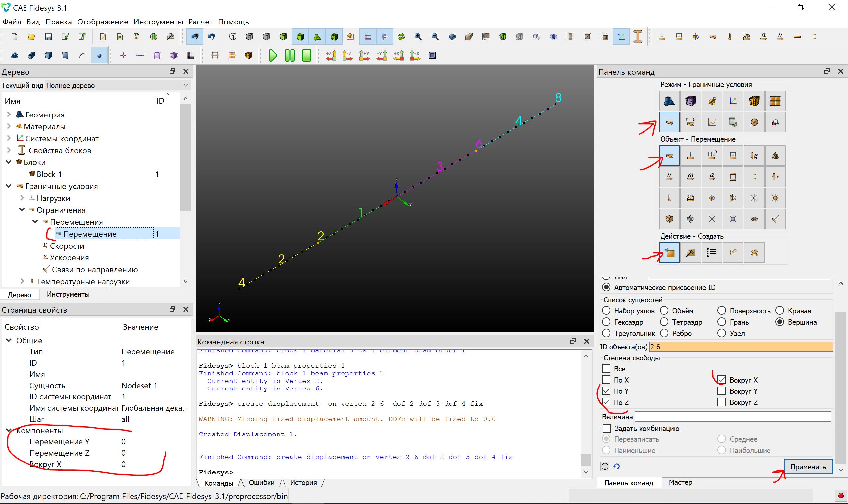
Task: Expand the Свойства блоков node
Action: point(9,151)
